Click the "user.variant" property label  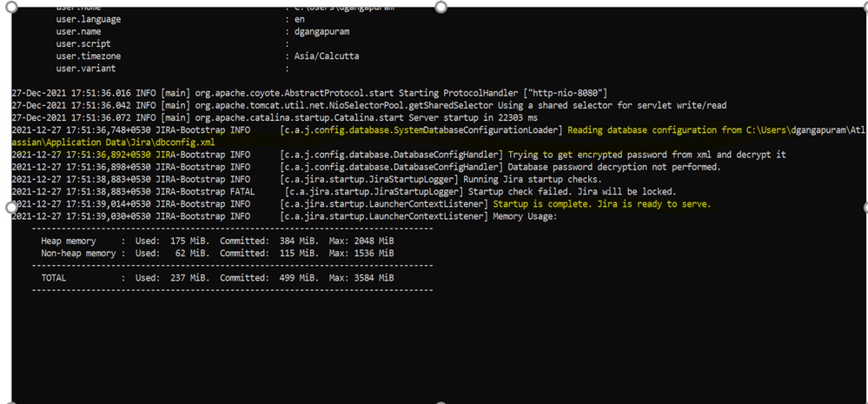pyautogui.click(x=86, y=69)
